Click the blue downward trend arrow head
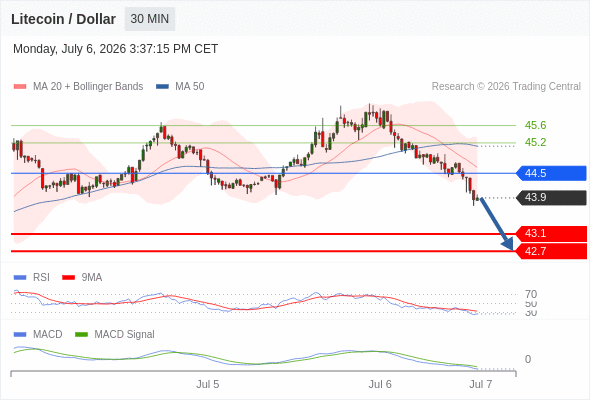This screenshot has height=400, width=590. coord(508,245)
